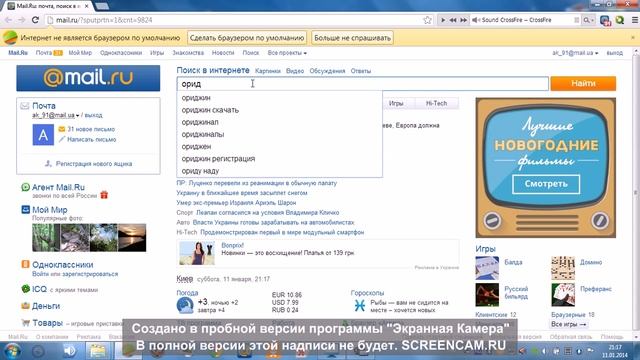Choose suggestion ориджин
Image resolution: width=640 pixels, height=360 pixels.
click(280, 98)
